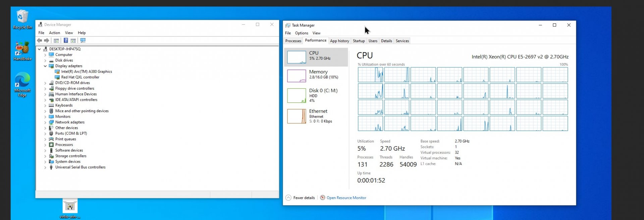This screenshot has width=644, height=220.
Task: Click the Back arrow in Device Manager toolbar
Action: tap(40, 41)
